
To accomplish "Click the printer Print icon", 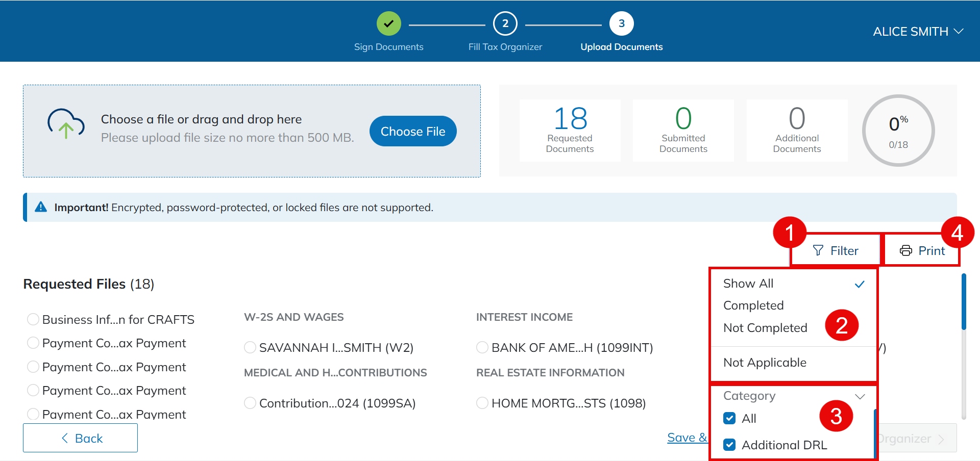I will 905,250.
